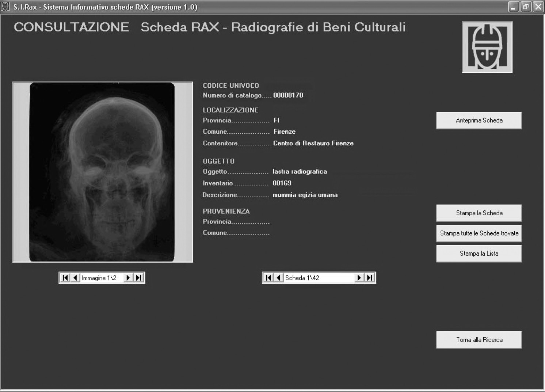Click Stampa la Lista button

coord(479,254)
